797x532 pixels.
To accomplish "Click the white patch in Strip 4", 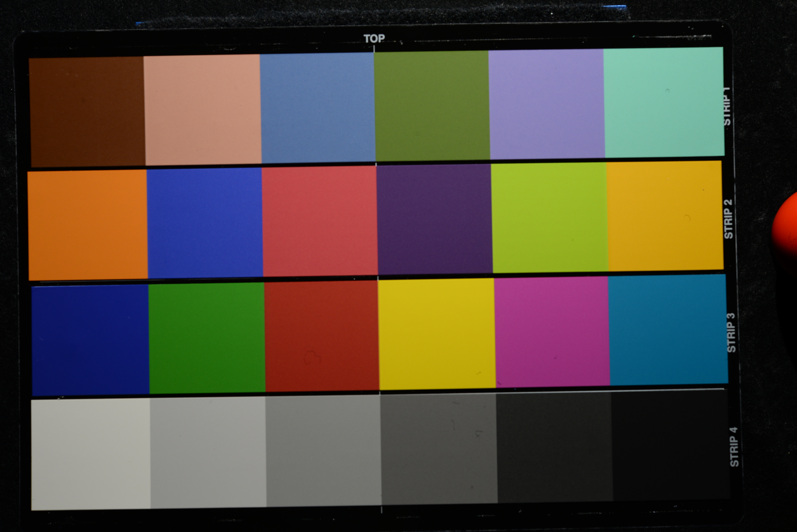I will 91,454.
